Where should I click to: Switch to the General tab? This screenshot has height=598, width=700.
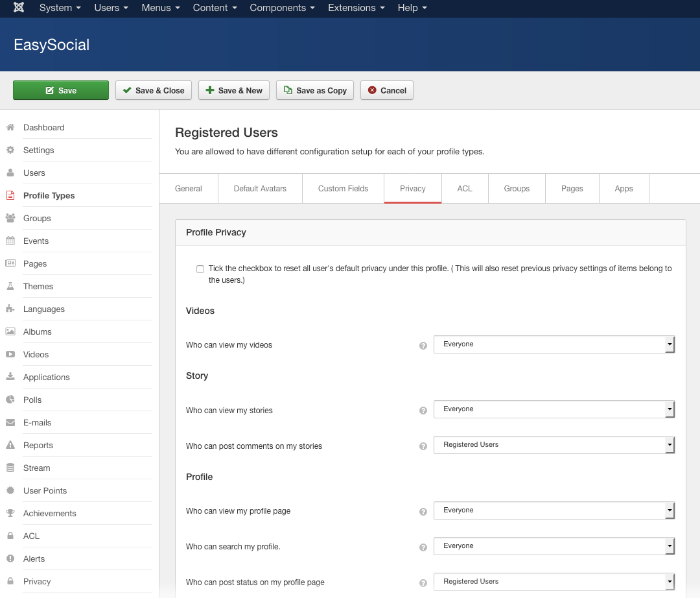pos(189,189)
